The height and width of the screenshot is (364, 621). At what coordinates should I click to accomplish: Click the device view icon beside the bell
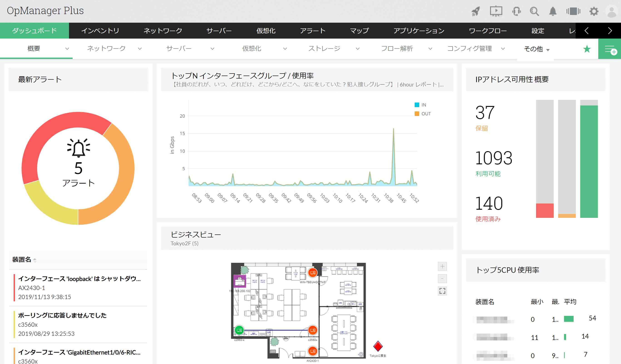573,11
